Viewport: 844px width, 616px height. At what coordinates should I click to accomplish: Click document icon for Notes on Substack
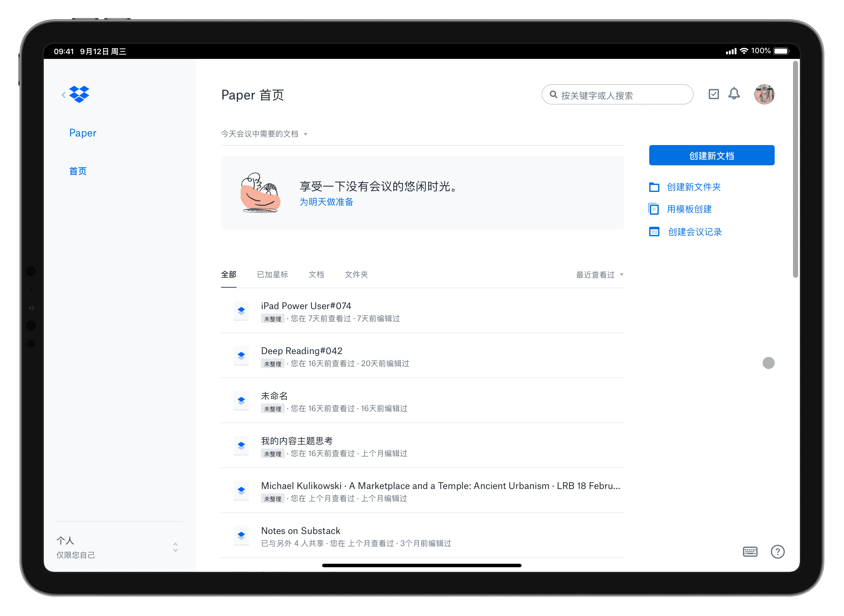point(241,536)
